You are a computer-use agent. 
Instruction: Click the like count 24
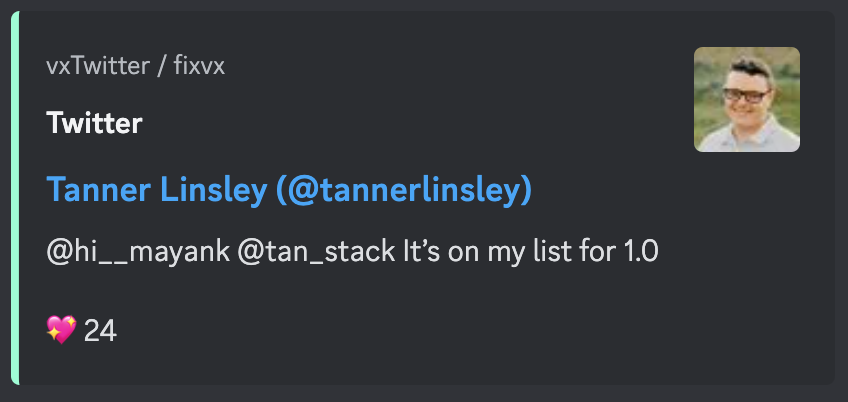[x=100, y=330]
